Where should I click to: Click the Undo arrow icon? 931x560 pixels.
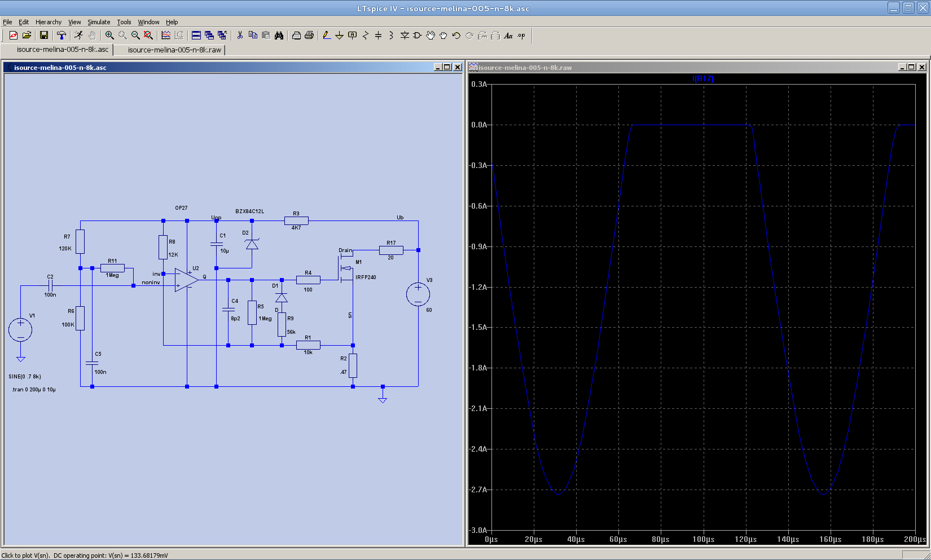456,35
